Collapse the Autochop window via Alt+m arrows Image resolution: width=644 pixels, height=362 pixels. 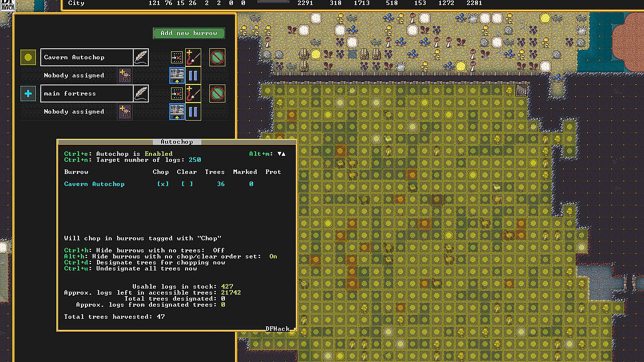267,154
